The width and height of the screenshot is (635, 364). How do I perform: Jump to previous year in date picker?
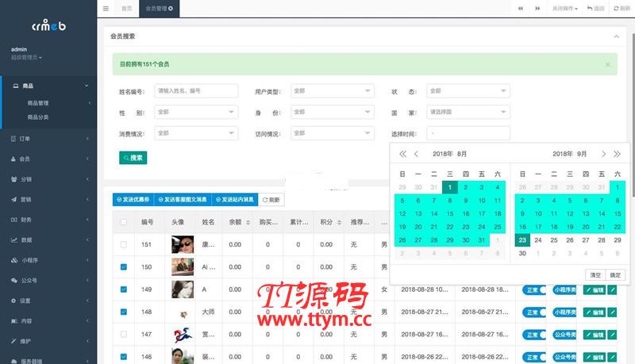[402, 154]
